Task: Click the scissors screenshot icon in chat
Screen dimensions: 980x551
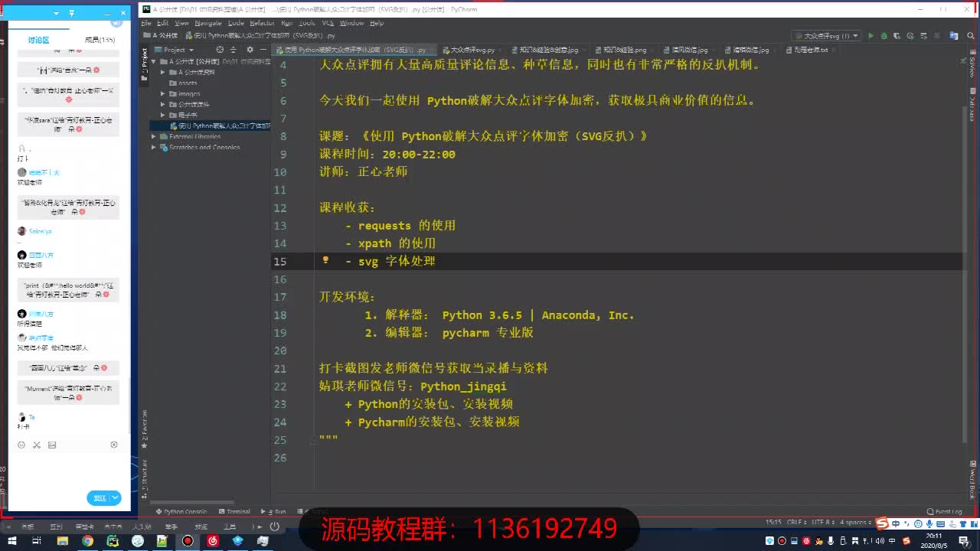Action: 37,445
